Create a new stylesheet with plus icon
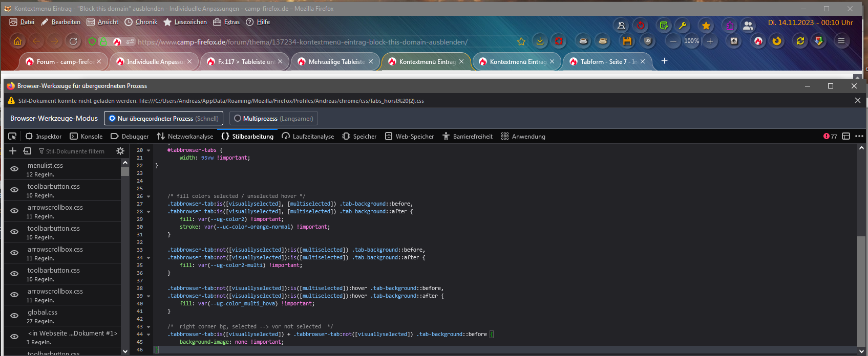Image resolution: width=868 pixels, height=356 pixels. point(13,151)
